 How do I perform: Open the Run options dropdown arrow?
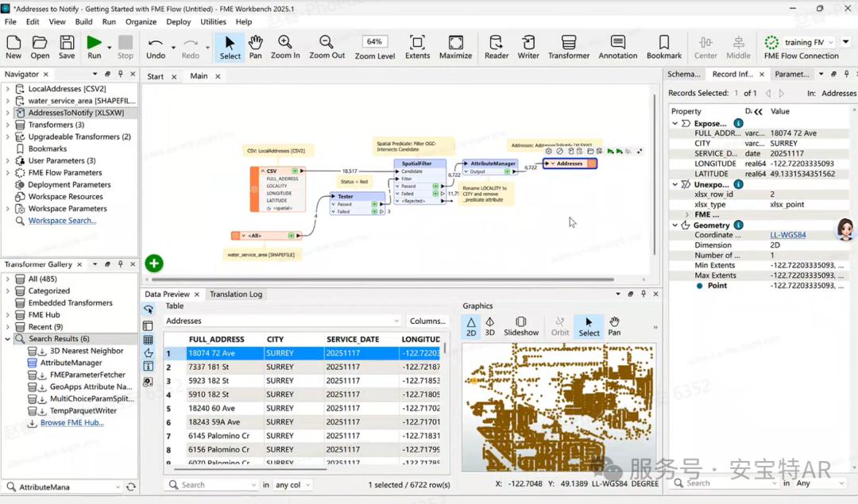point(110,48)
